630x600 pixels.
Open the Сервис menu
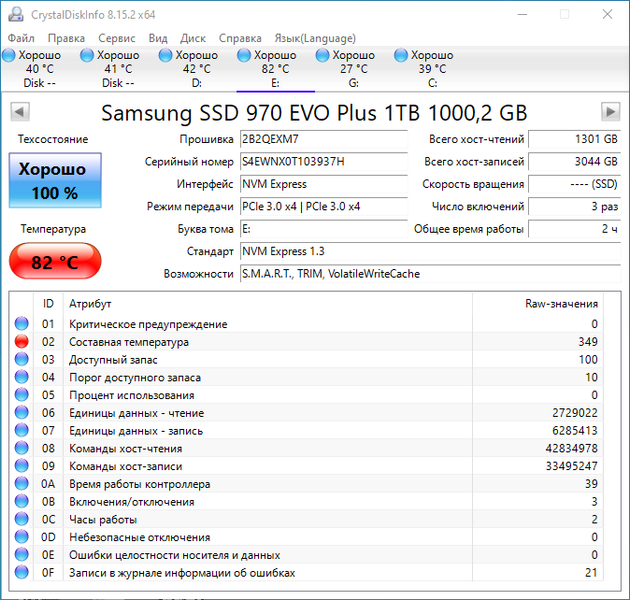117,38
